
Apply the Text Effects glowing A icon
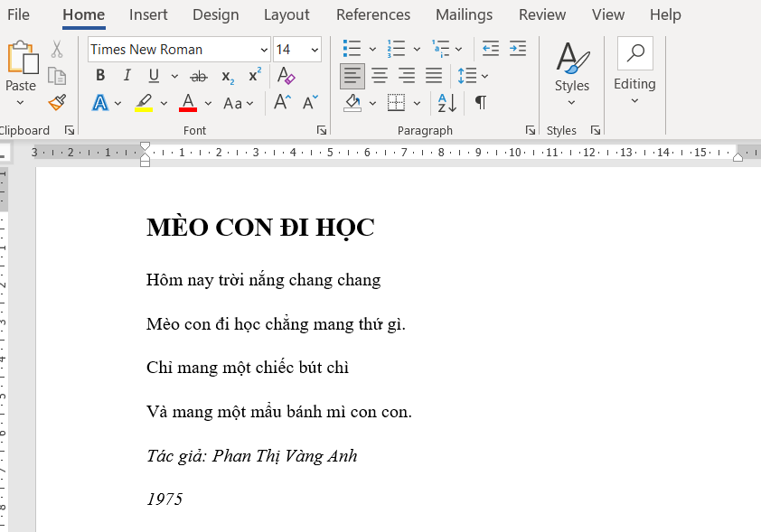pos(99,103)
